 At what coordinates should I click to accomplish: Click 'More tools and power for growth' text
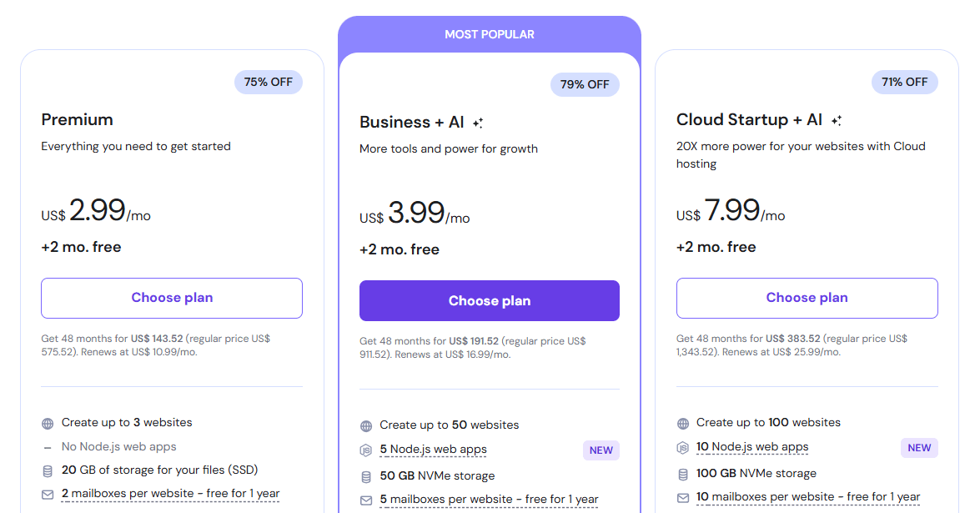coord(449,148)
